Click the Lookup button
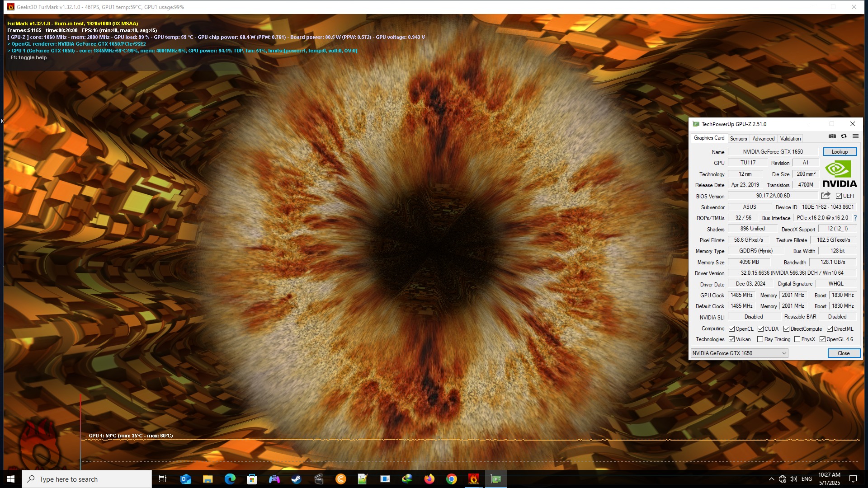This screenshot has height=488, width=868. coord(840,152)
